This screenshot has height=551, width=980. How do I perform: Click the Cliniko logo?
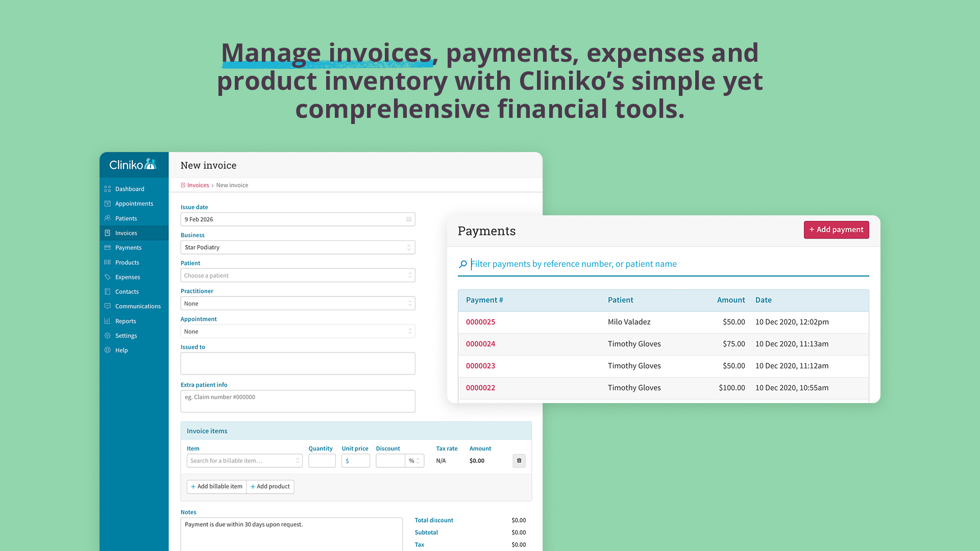coord(133,164)
